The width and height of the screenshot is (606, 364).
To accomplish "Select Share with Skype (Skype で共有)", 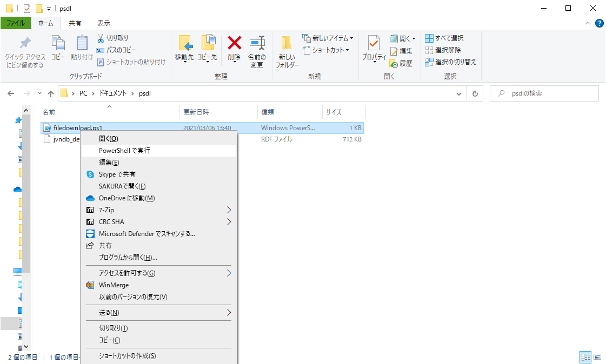I will [x=158, y=174].
